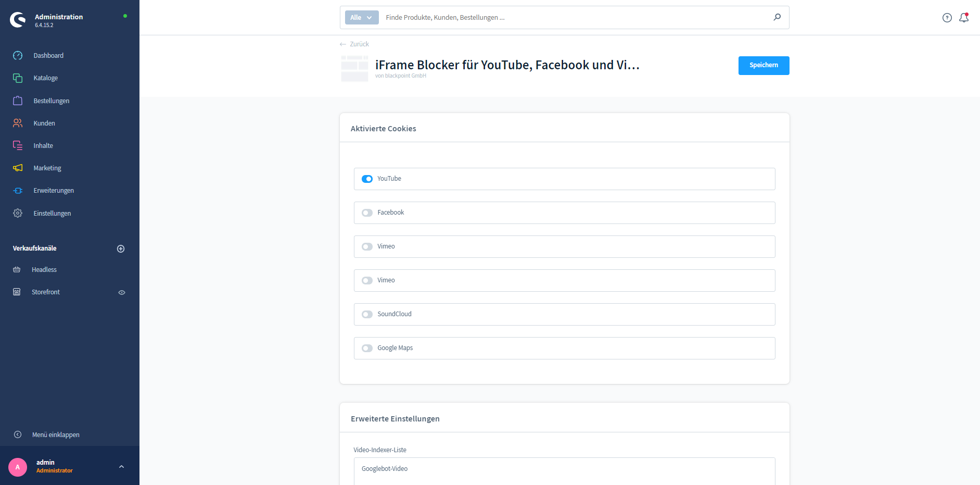The width and height of the screenshot is (980, 485).
Task: Click the green status dot
Action: click(125, 16)
